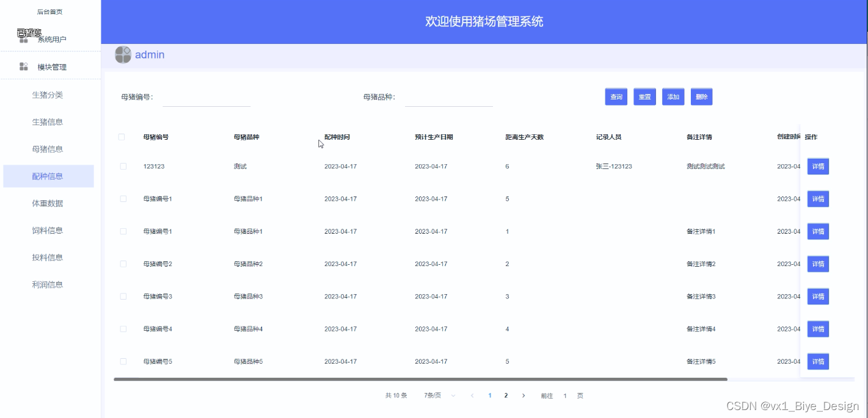Open 投料信息 menu item
The width and height of the screenshot is (868, 418).
pos(48,258)
